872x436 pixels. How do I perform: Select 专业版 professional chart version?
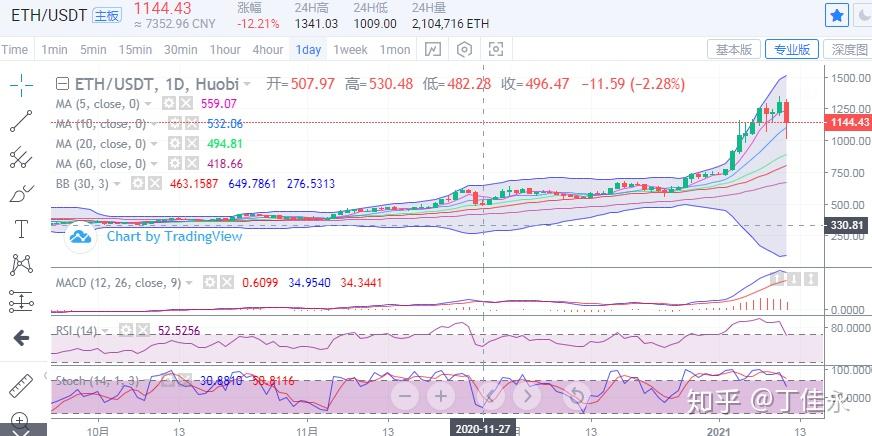point(792,49)
